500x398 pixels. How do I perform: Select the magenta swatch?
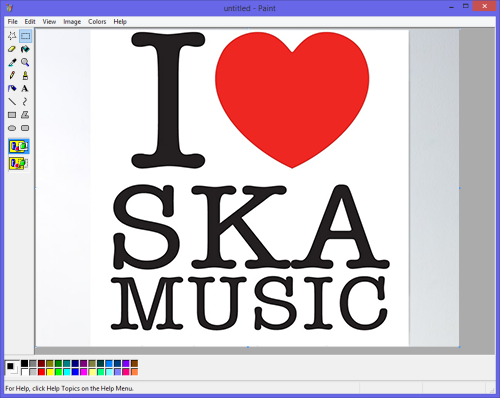(x=84, y=372)
